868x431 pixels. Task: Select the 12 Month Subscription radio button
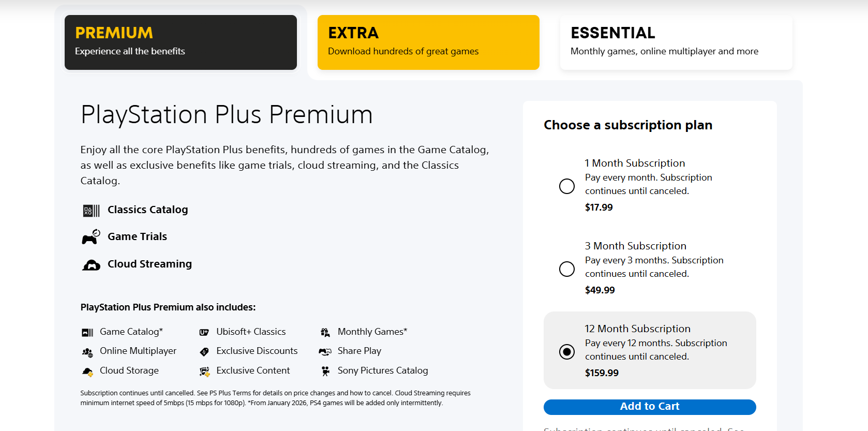[567, 352]
